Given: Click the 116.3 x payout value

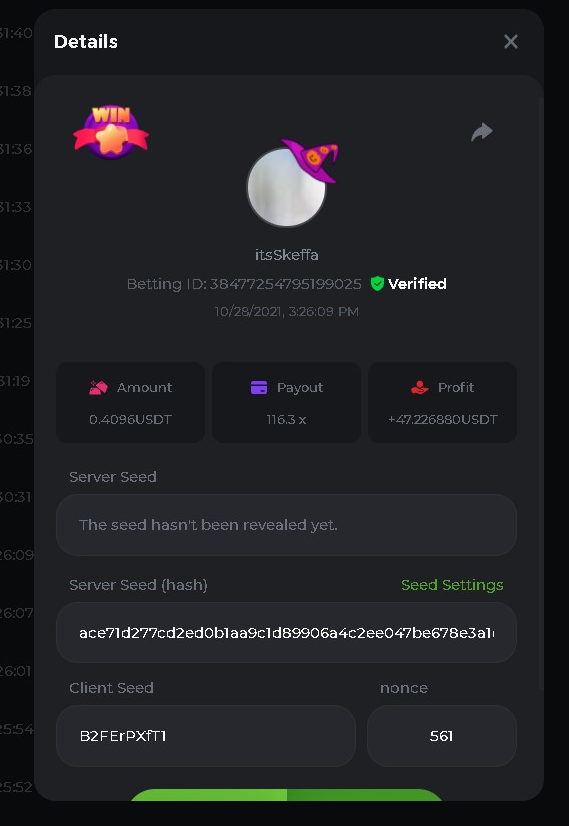Looking at the screenshot, I should [286, 420].
